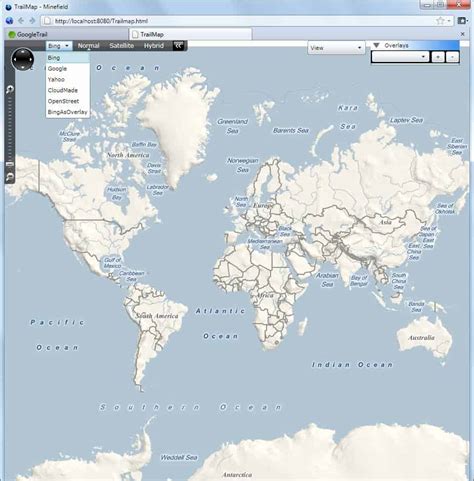Collapse map toolbar with double-chevron icon
This screenshot has height=481, width=474.
coord(179,46)
